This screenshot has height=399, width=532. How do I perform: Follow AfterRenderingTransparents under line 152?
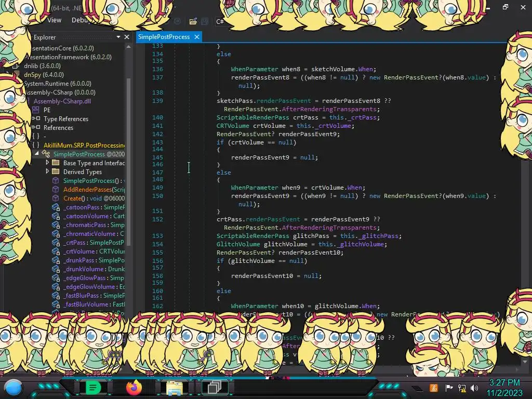pos(329,228)
